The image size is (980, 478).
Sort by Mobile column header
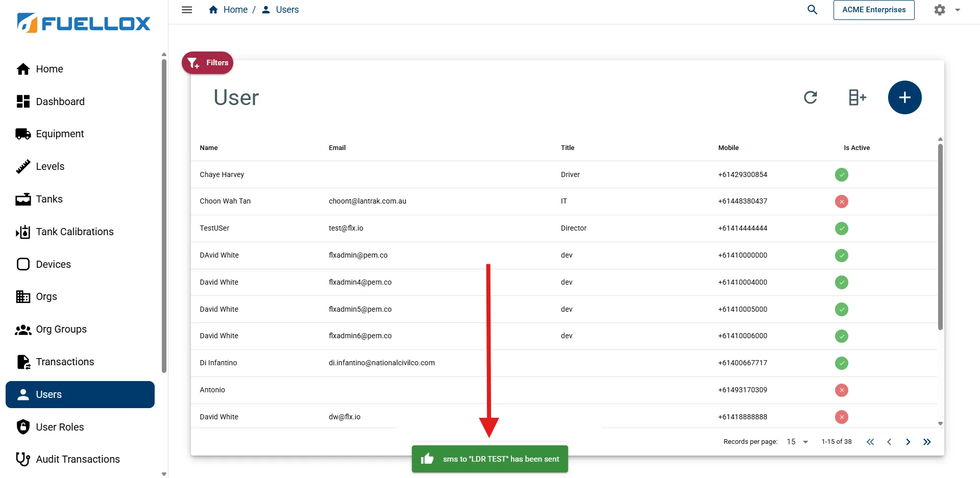[x=728, y=148]
